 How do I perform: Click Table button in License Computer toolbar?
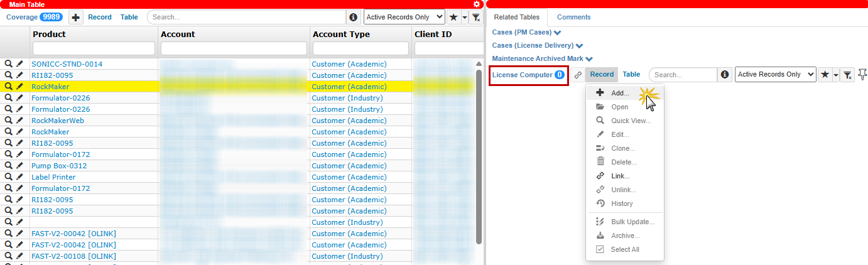pyautogui.click(x=631, y=75)
